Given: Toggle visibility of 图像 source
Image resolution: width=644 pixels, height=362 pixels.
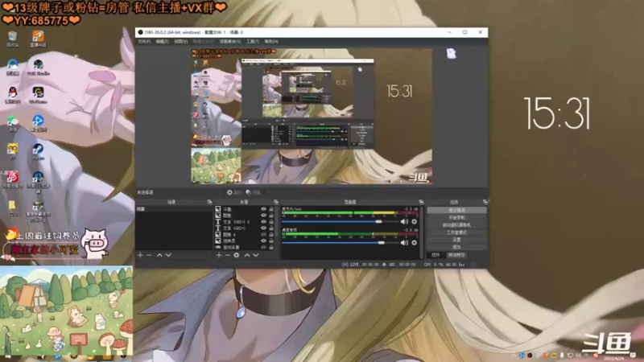Looking at the screenshot, I should (x=264, y=216).
